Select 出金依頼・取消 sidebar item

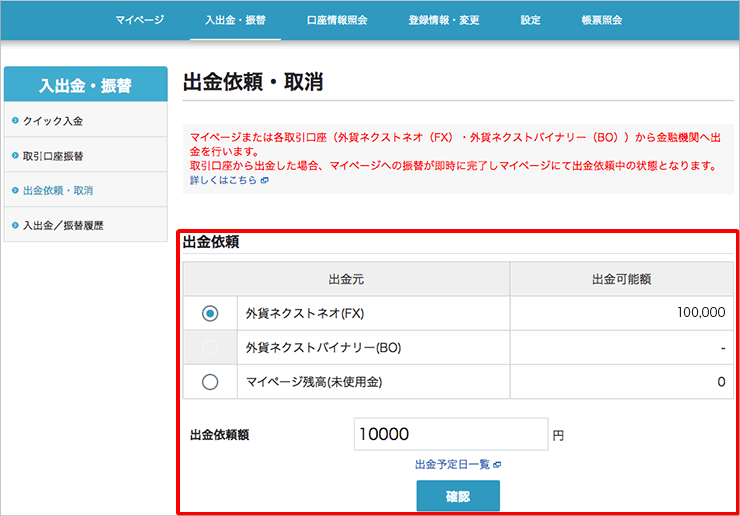[x=58, y=190]
